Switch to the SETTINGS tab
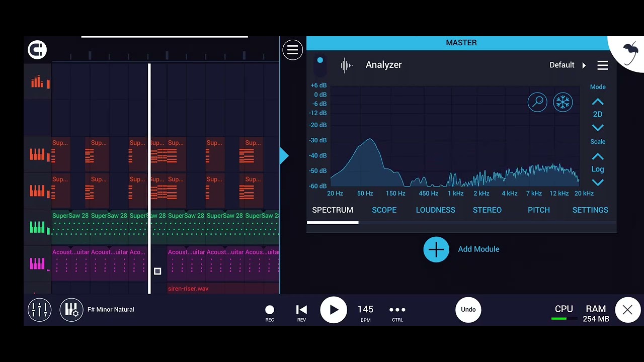 coord(590,210)
